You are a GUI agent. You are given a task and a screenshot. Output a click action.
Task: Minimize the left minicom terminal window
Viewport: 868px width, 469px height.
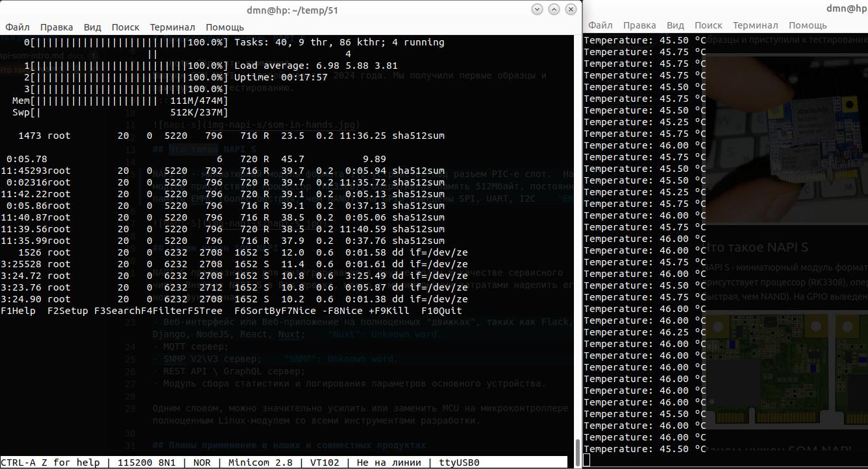pyautogui.click(x=537, y=10)
